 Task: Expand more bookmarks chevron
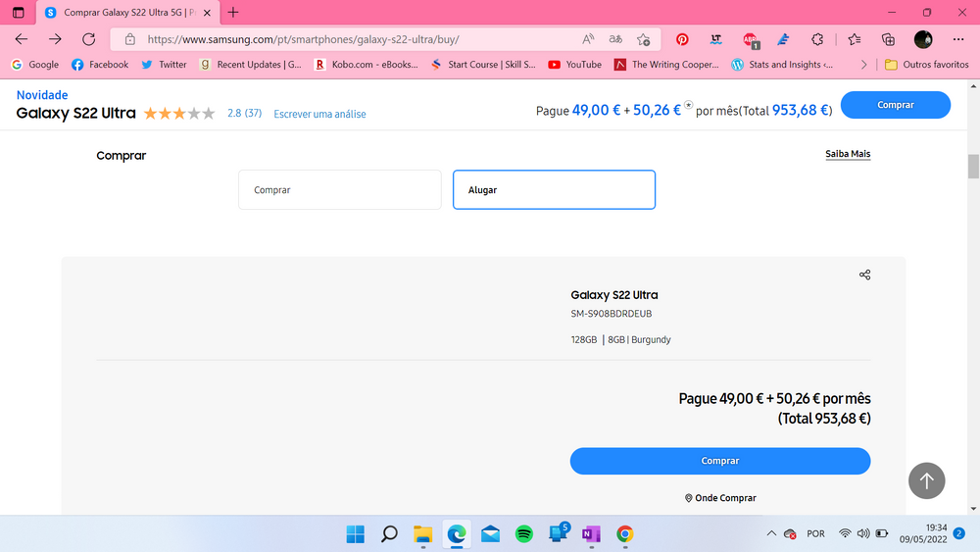click(x=863, y=65)
